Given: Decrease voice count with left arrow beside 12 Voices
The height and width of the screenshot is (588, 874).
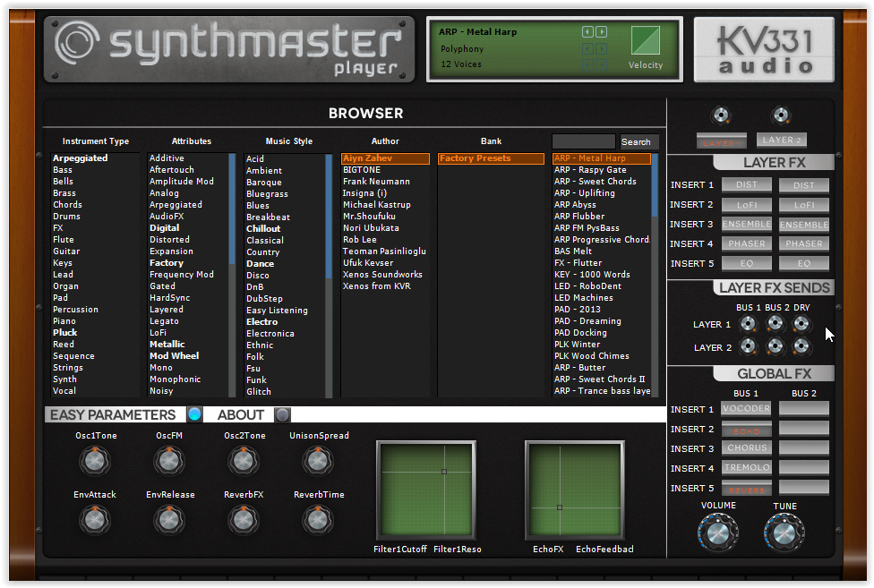Looking at the screenshot, I should [x=587, y=65].
